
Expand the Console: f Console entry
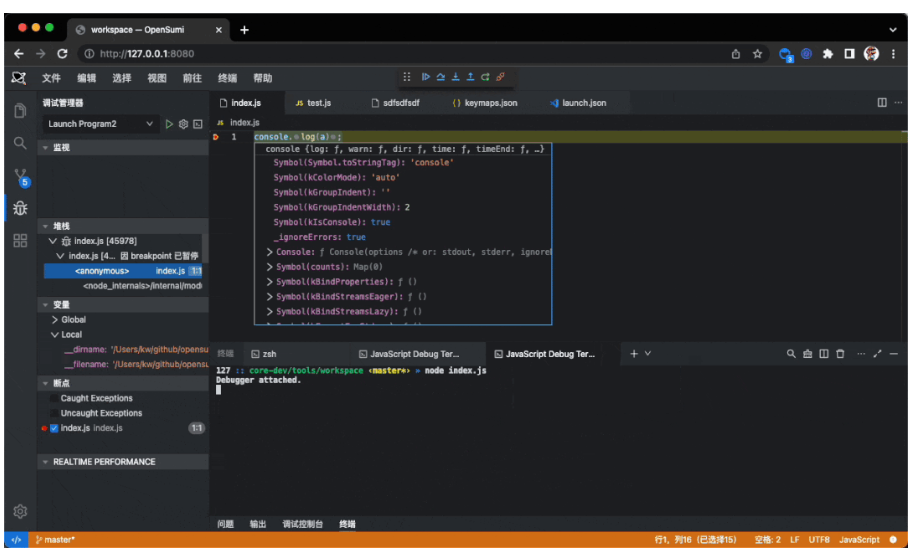pyautogui.click(x=269, y=252)
